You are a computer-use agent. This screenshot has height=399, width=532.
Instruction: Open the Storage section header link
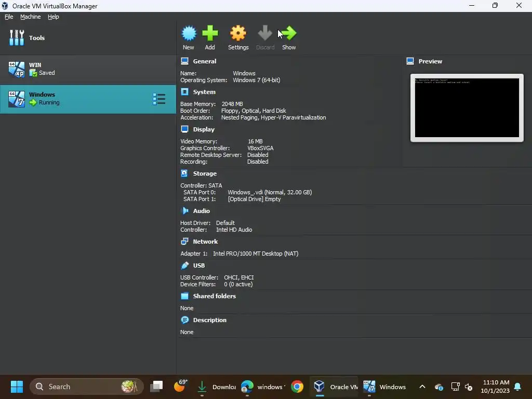click(205, 174)
